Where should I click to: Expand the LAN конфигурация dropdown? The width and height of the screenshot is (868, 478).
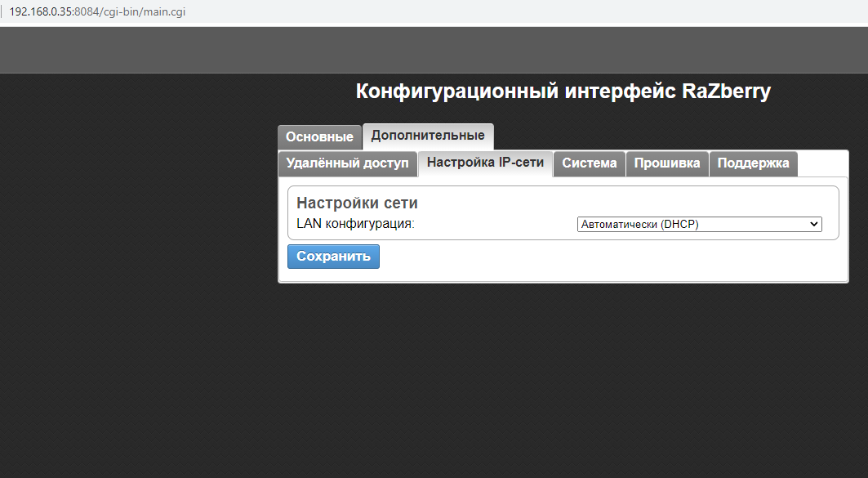(x=699, y=225)
